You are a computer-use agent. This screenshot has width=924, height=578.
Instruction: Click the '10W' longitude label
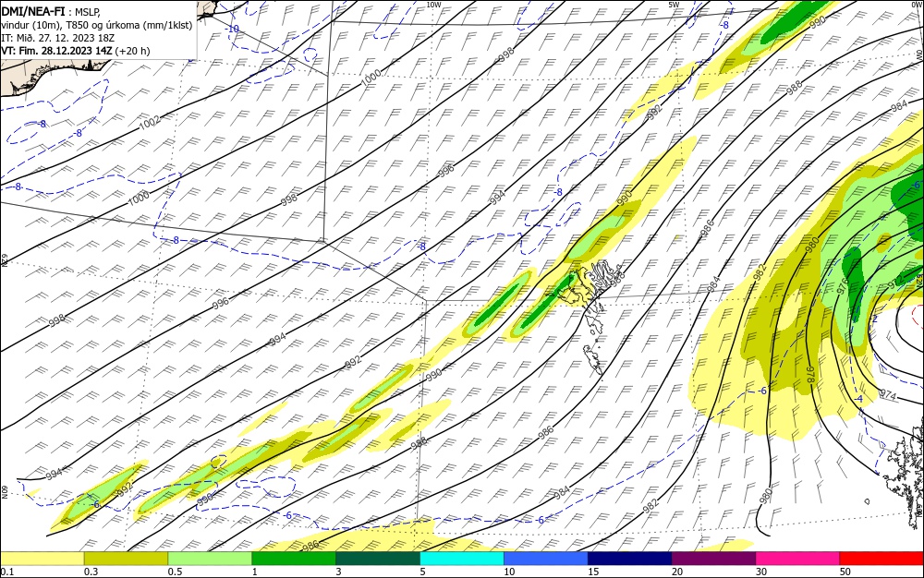433,5
